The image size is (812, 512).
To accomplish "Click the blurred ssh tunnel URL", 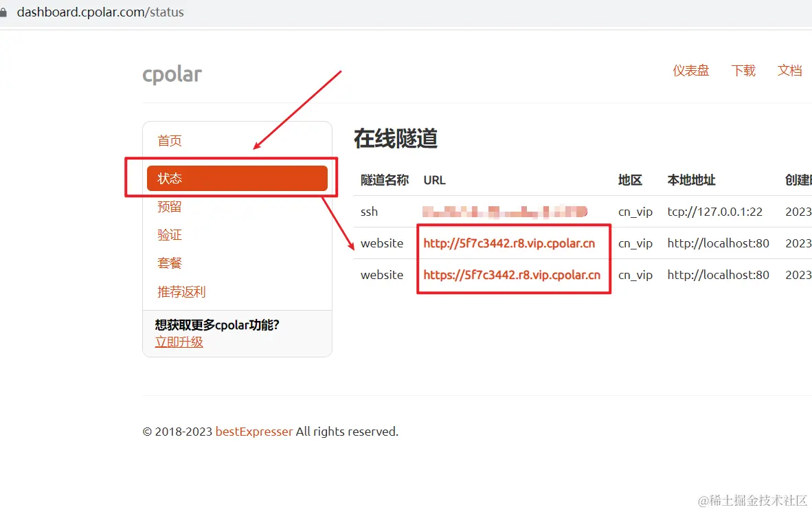I will click(x=505, y=212).
